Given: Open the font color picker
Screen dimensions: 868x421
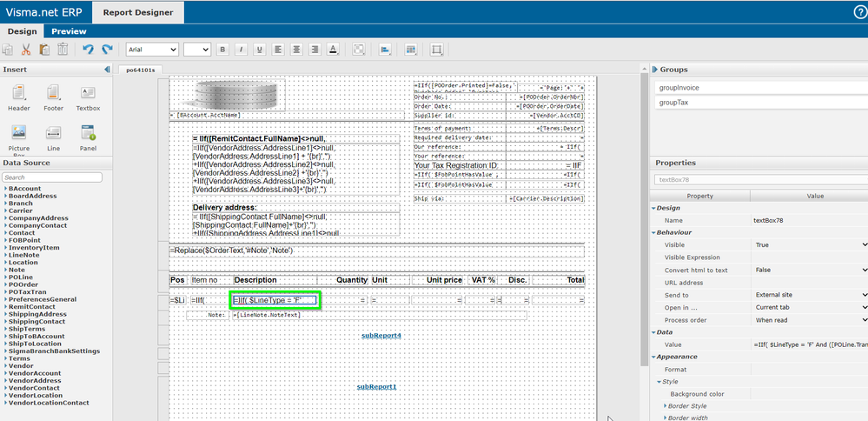Looking at the screenshot, I should (333, 50).
